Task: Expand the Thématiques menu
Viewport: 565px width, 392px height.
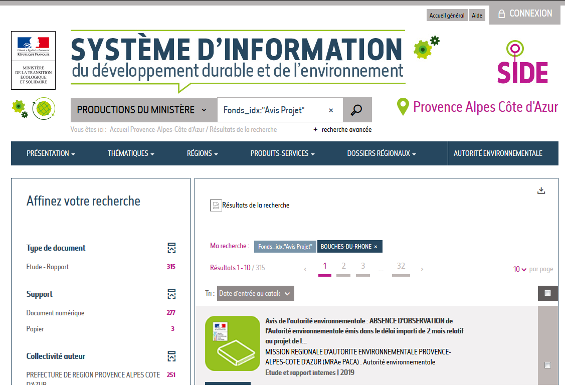Action: [131, 153]
